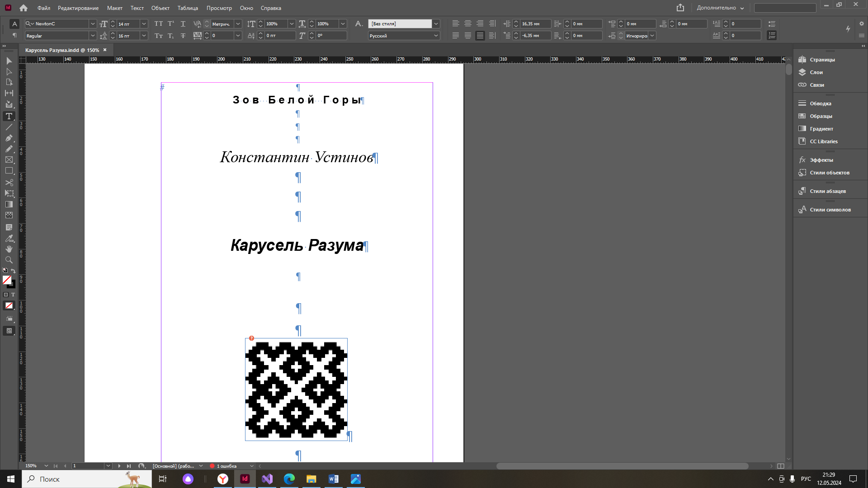Switch to paragraph formatting controls
The image size is (868, 488).
point(14,35)
